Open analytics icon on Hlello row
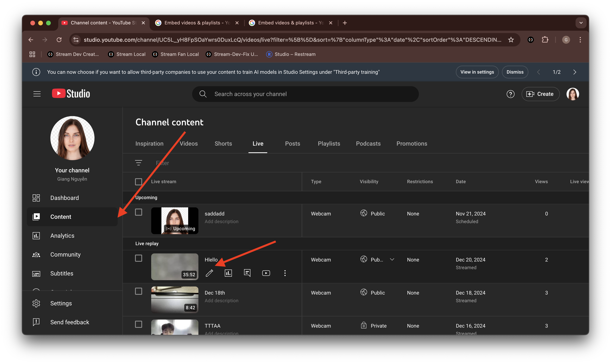Viewport: 611px width, 364px height. [x=228, y=273]
